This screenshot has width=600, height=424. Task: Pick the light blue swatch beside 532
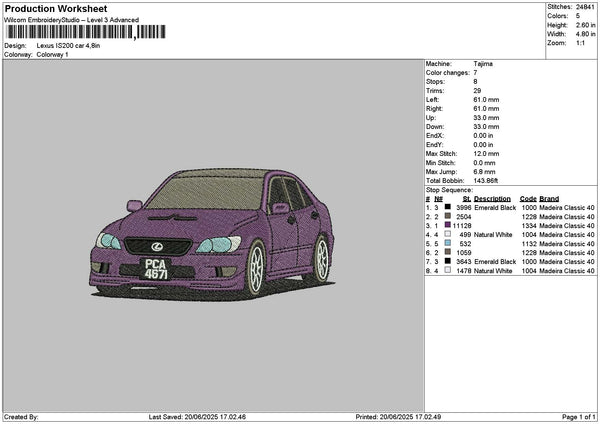coord(447,243)
